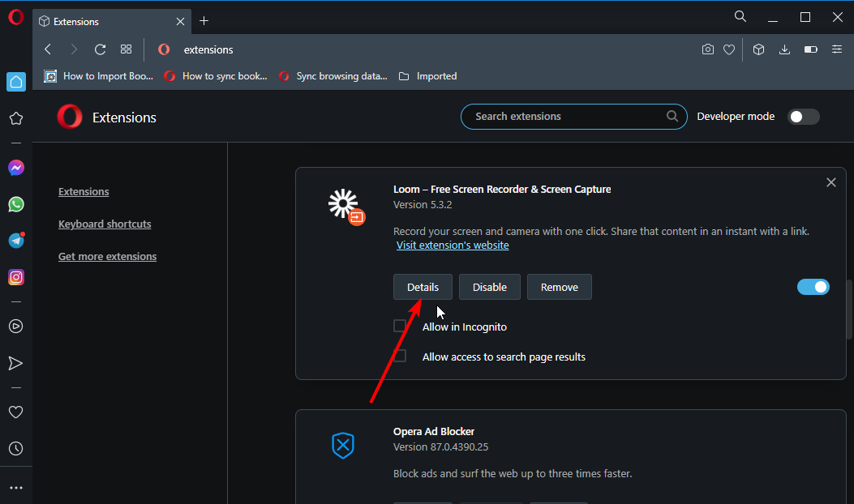Screen dimensions: 854x504
Task: Click the Search extensions field
Action: pos(568,117)
